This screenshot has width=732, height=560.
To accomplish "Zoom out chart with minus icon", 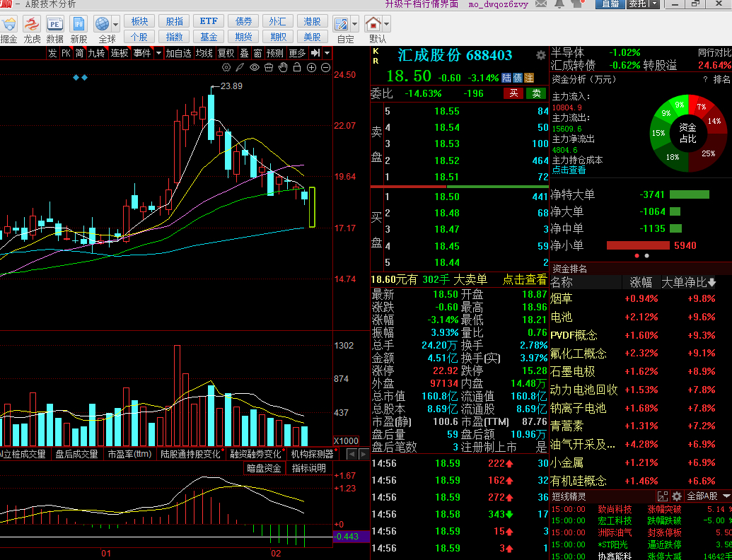I will pos(326,68).
